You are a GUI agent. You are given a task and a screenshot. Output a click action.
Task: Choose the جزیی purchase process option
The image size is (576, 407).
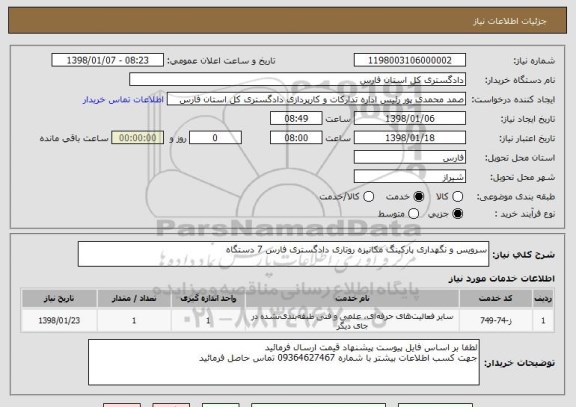pyautogui.click(x=457, y=214)
